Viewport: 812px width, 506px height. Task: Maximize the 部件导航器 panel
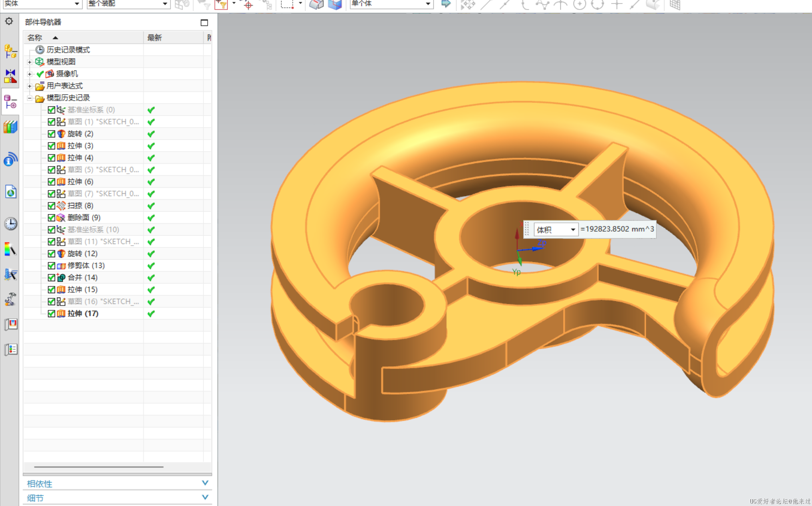(204, 22)
